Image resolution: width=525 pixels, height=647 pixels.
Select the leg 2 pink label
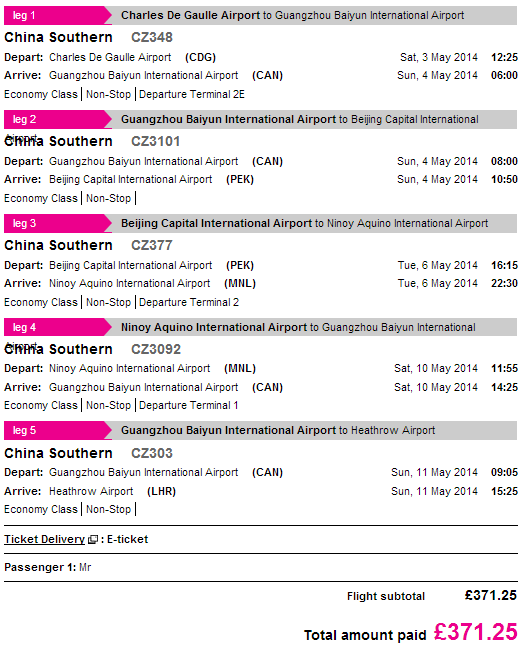tap(57, 119)
